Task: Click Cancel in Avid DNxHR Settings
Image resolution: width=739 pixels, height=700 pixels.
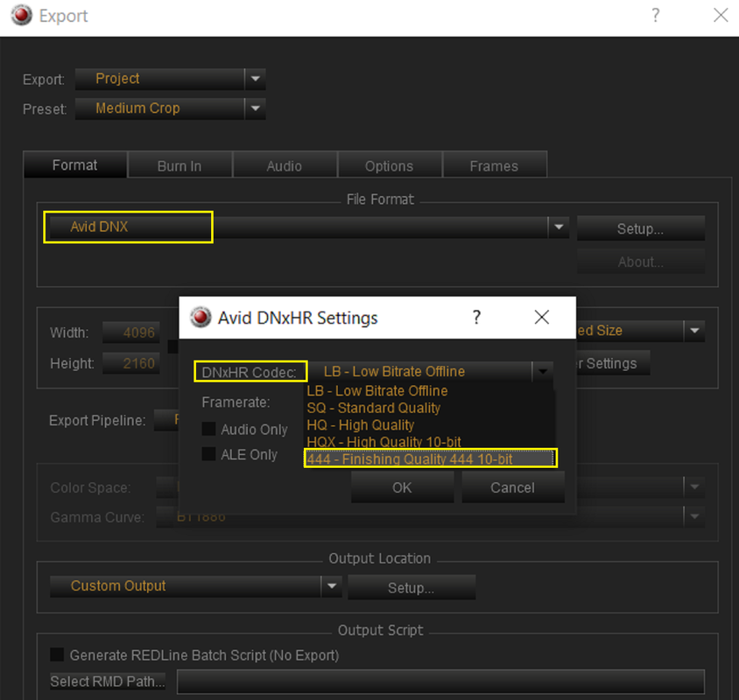Action: 513,487
